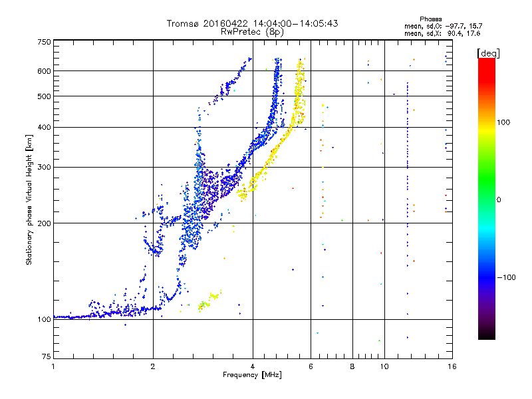Click the yellow X-mode trace near 5.5 MHz
The height and width of the screenshot is (399, 532).
[x=299, y=92]
